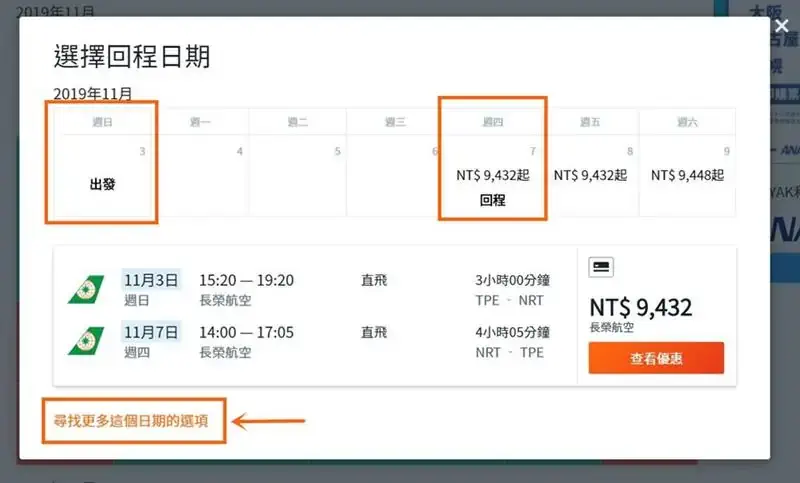Click the NT$ 9,432 total price
This screenshot has width=800, height=483.
(x=640, y=307)
